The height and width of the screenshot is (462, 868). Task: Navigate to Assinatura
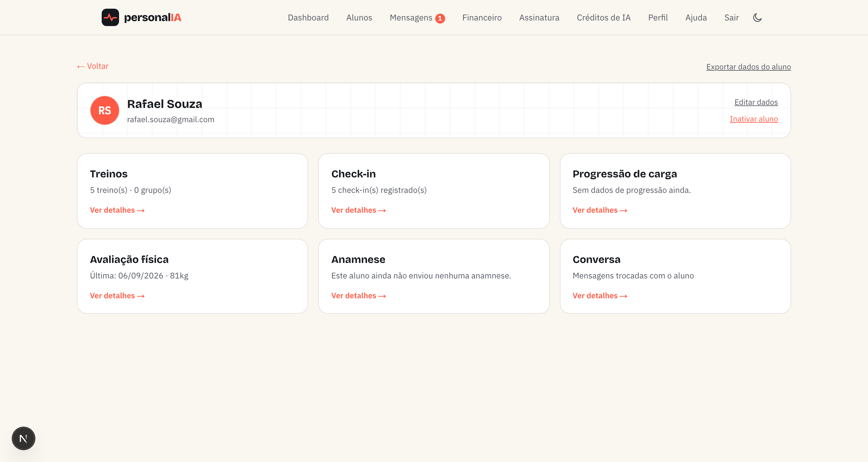[539, 18]
